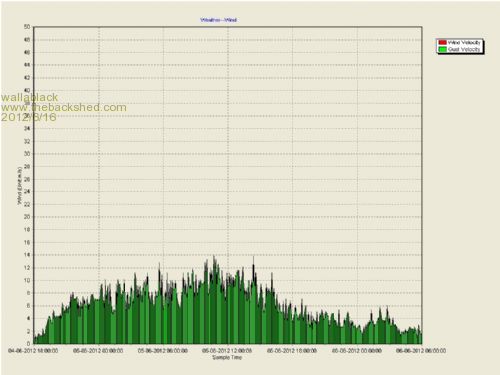Select the Gust Velocity legend label

[x=464, y=49]
